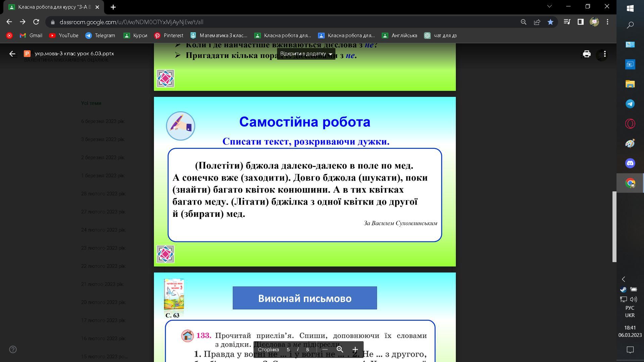Print the укр.мова presentation

(x=586, y=54)
